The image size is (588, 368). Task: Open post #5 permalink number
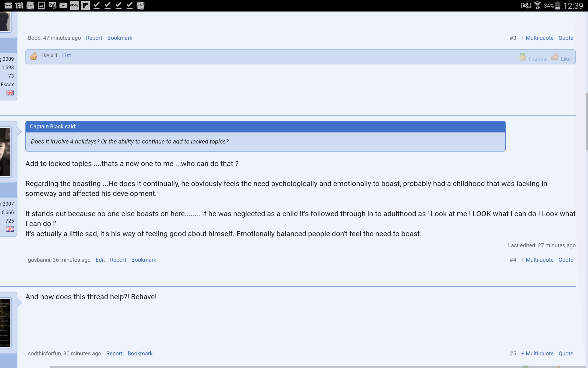513,354
